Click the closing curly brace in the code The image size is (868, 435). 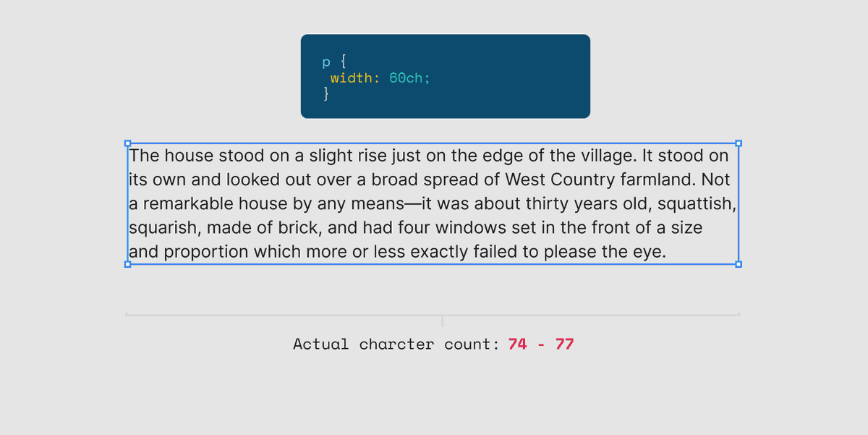pos(326,93)
